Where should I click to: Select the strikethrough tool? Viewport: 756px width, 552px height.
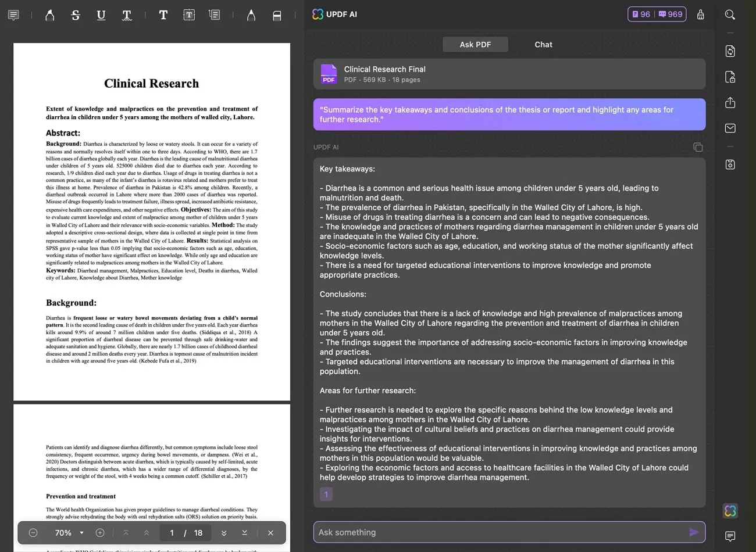click(76, 15)
